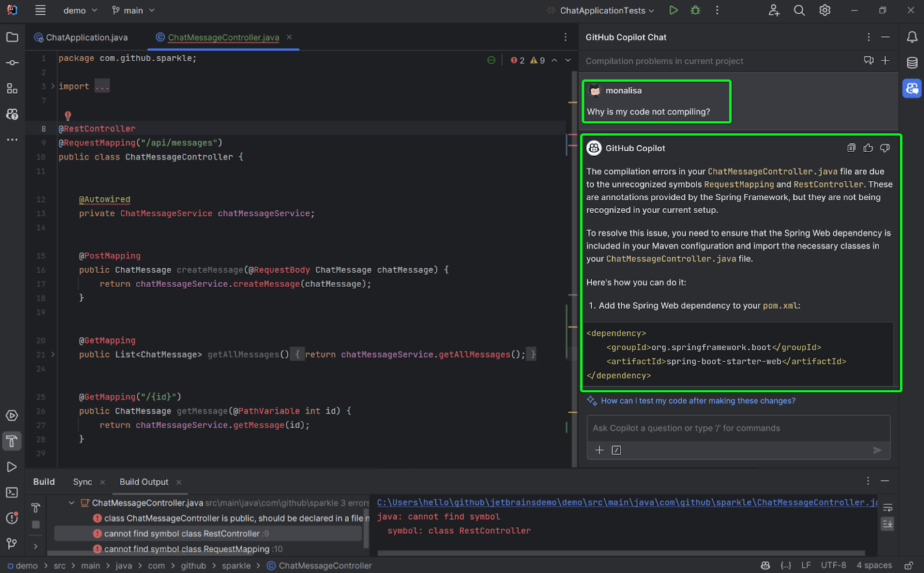Open the Services tool window
Screen dimensions: 924x573
pos(12,415)
